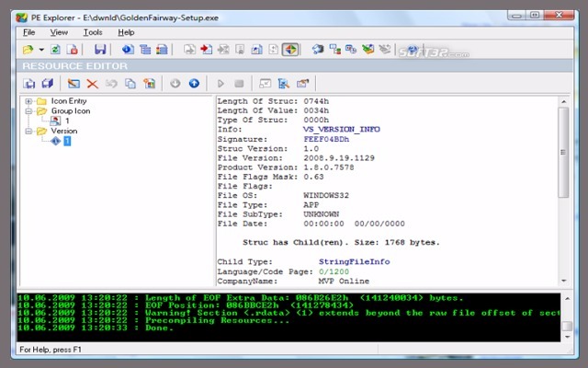588x368 pixels.
Task: Click the red X delete resource icon
Action: 92,84
